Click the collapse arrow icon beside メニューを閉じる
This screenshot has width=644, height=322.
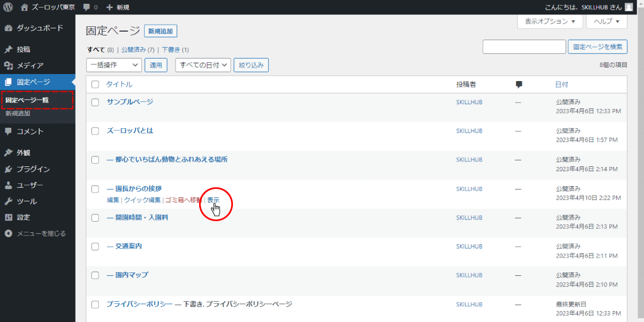(x=8, y=233)
